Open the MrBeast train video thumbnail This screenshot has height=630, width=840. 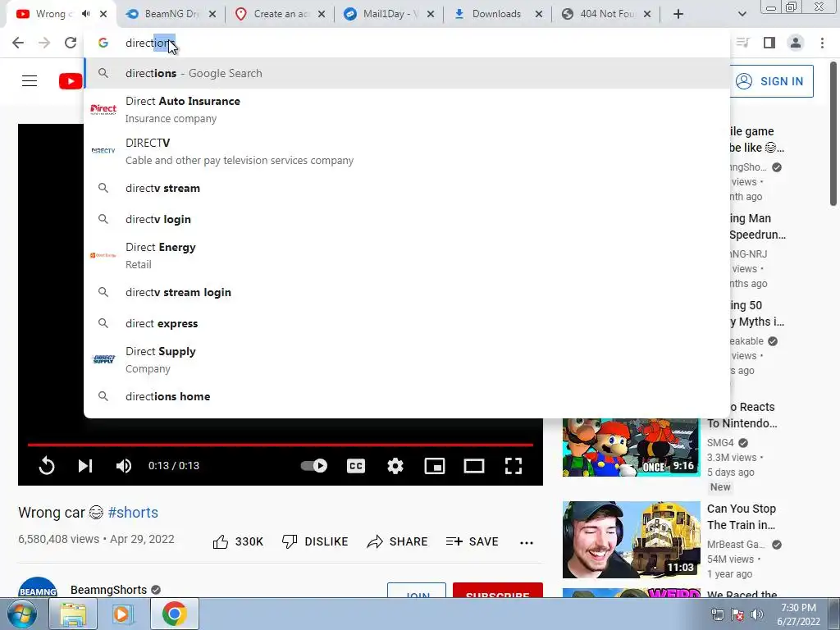631,540
